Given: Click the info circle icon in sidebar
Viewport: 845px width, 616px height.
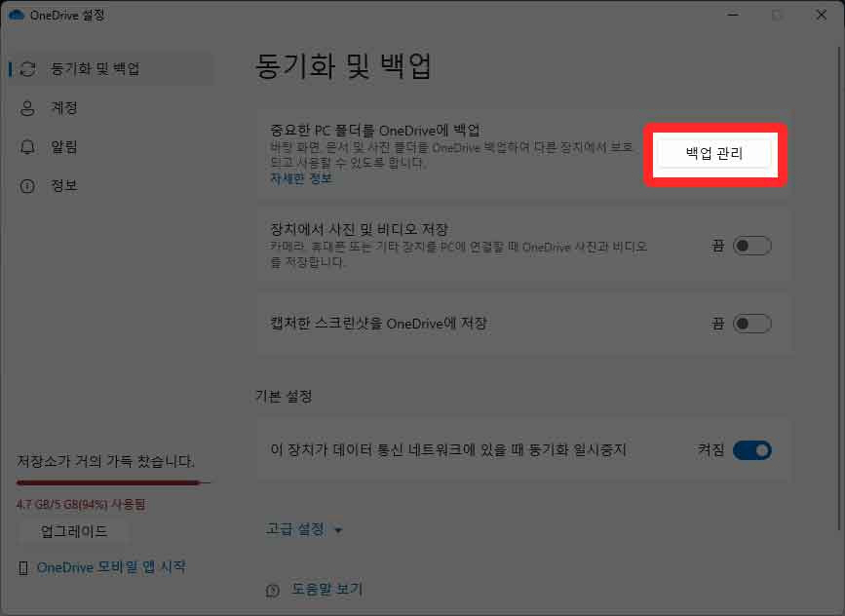Looking at the screenshot, I should pyautogui.click(x=27, y=186).
